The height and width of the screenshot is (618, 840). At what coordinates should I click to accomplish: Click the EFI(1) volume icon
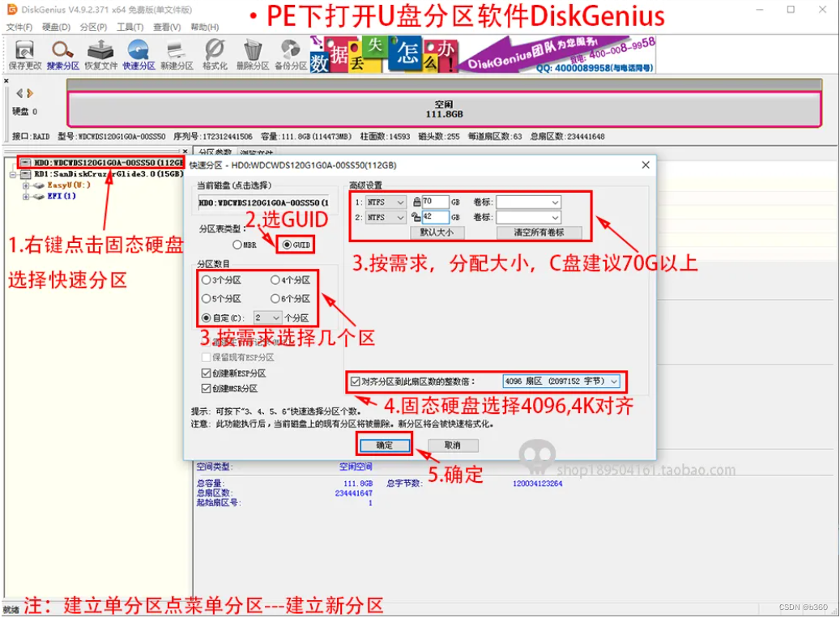(38, 197)
